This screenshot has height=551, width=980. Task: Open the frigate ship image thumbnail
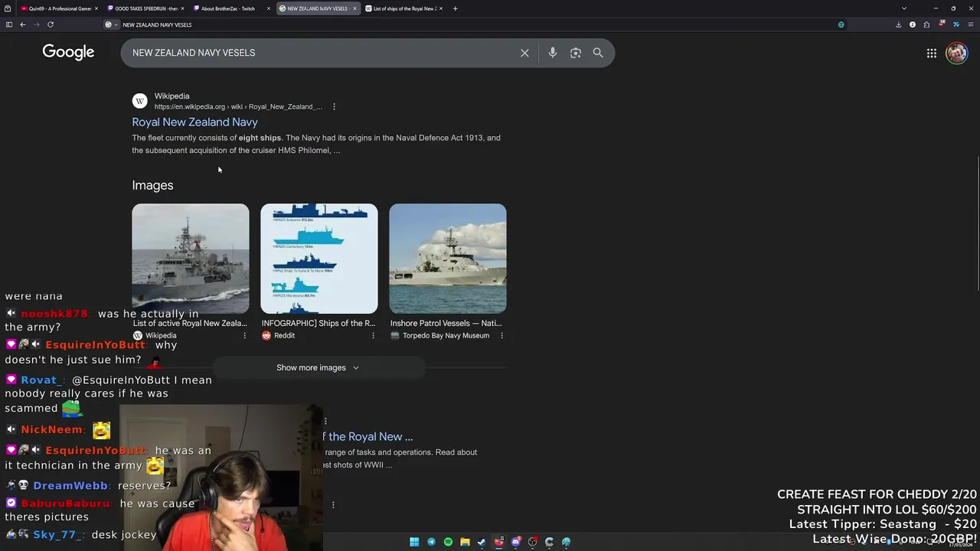point(190,259)
